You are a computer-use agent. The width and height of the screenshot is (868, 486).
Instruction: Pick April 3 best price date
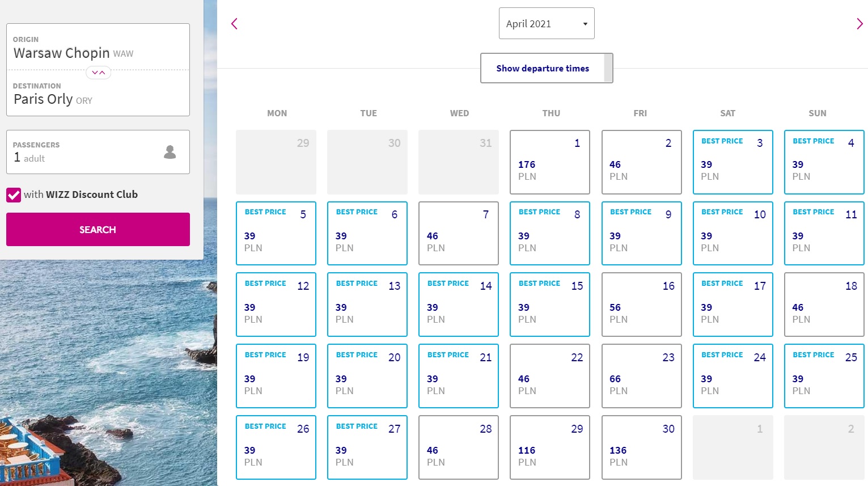[733, 162]
